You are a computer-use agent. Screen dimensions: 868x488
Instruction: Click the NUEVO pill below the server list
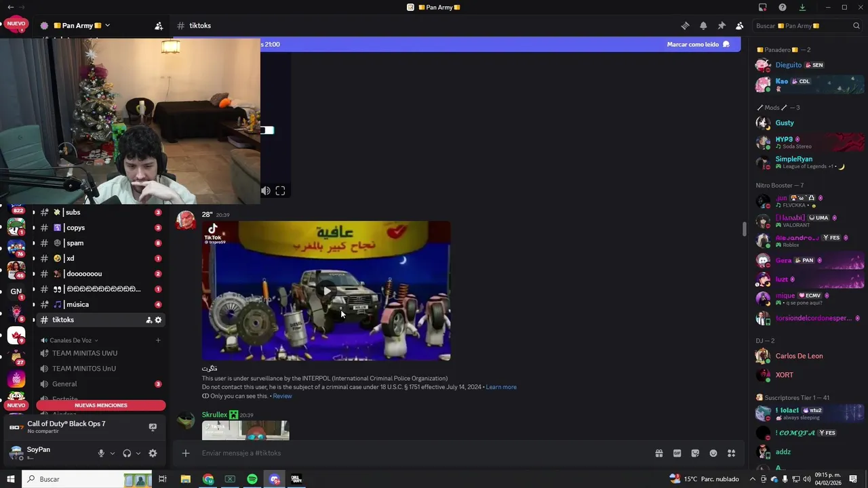[x=16, y=405]
